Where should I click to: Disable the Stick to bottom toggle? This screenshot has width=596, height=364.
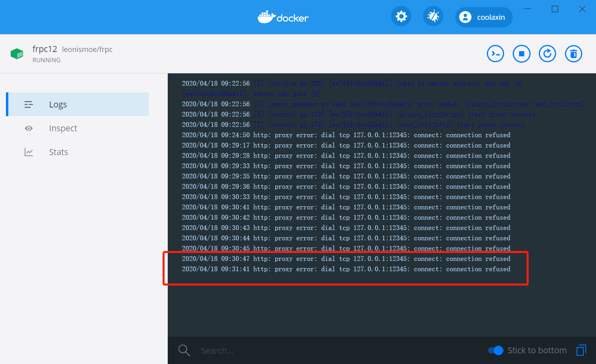pyautogui.click(x=495, y=351)
